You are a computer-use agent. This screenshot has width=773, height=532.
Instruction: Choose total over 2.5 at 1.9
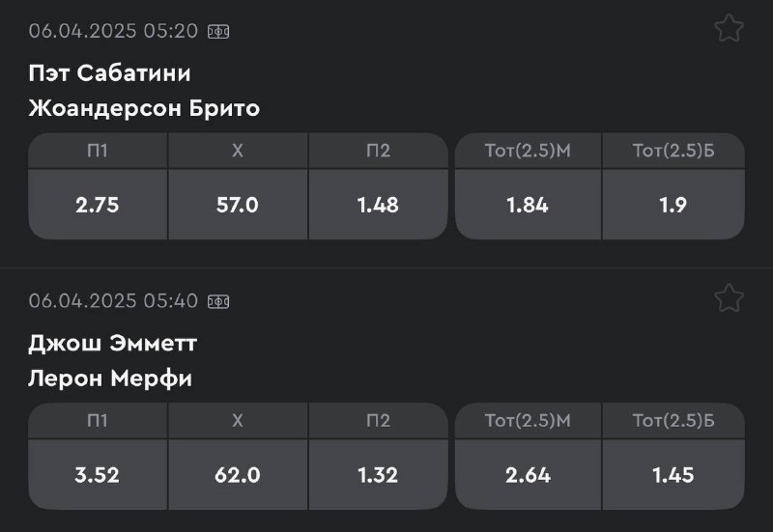[x=673, y=205]
